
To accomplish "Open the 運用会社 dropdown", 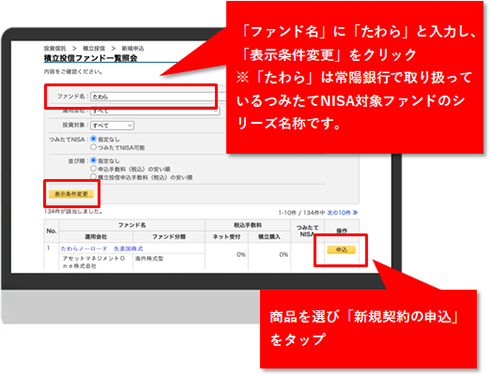I will tap(155, 111).
